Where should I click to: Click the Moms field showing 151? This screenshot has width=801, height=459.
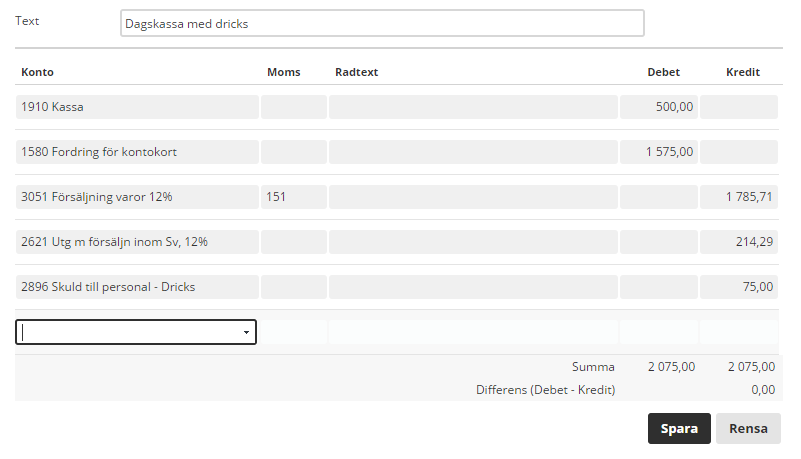pos(293,197)
